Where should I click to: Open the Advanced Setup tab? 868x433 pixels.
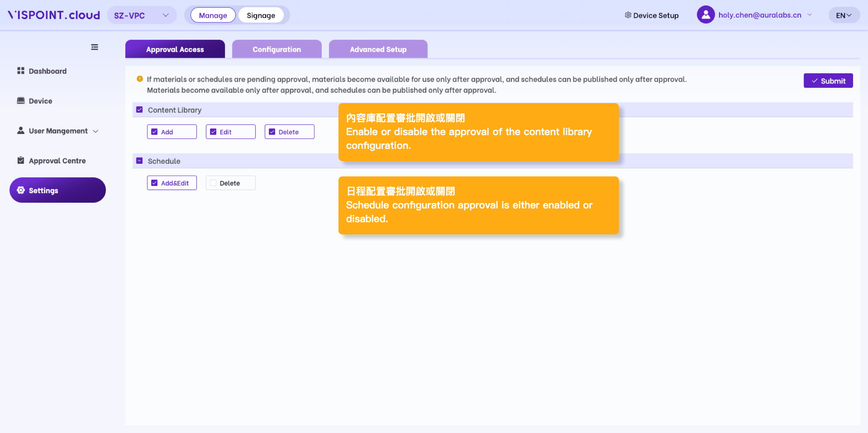pos(378,49)
